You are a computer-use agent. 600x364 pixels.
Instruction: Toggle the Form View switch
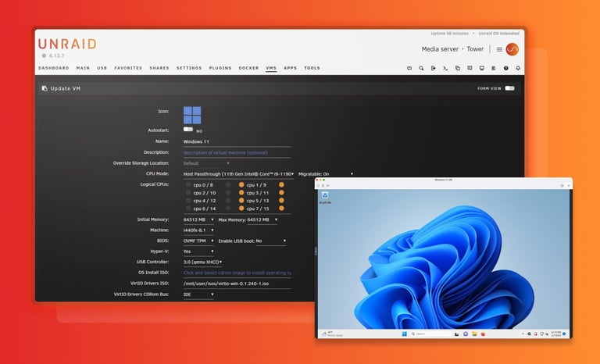click(x=509, y=88)
